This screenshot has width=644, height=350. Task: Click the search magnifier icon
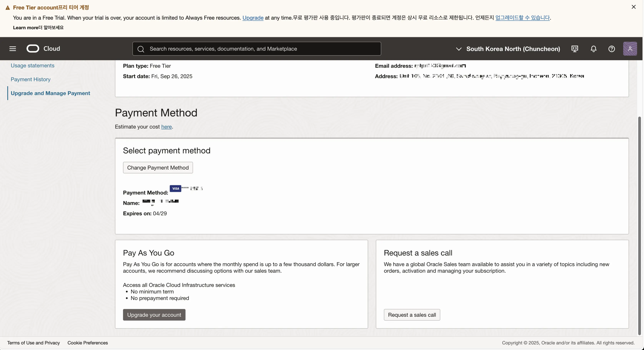coord(141,49)
